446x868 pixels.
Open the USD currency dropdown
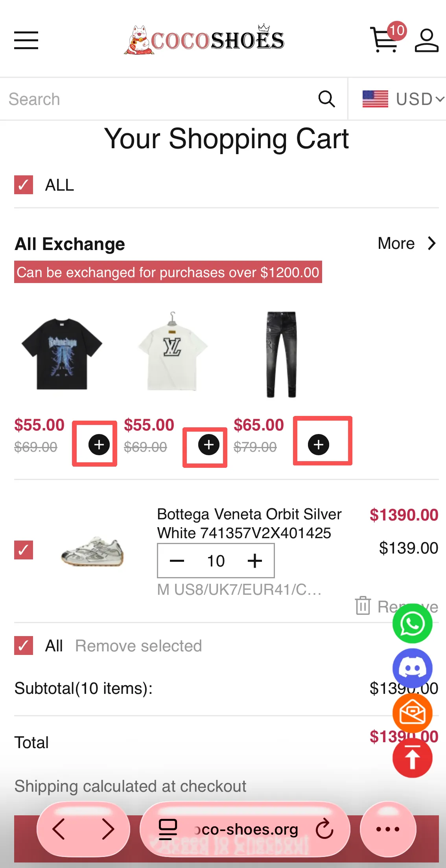point(403,99)
